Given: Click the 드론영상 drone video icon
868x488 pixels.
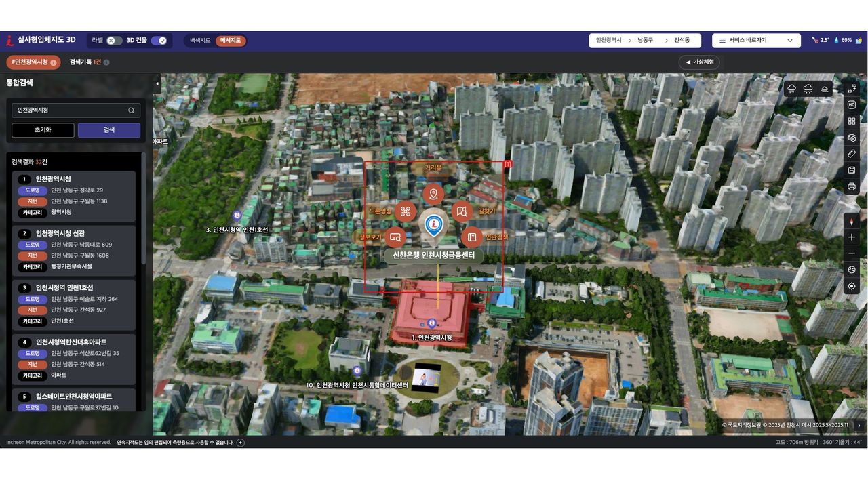Looking at the screenshot, I should [x=406, y=211].
